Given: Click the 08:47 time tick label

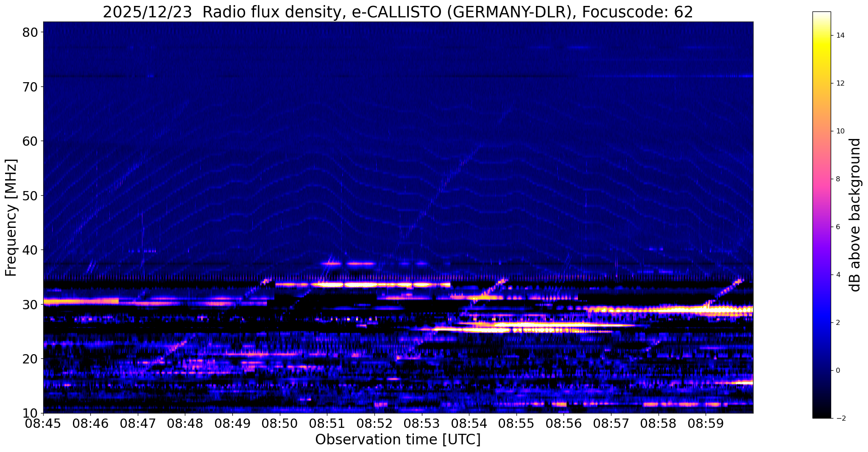Looking at the screenshot, I should coord(138,423).
